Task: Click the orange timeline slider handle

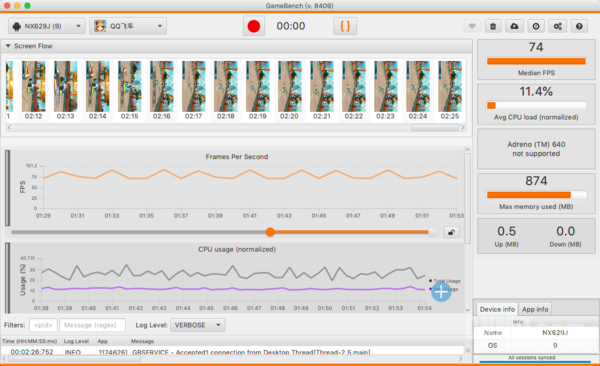Action: [x=270, y=232]
